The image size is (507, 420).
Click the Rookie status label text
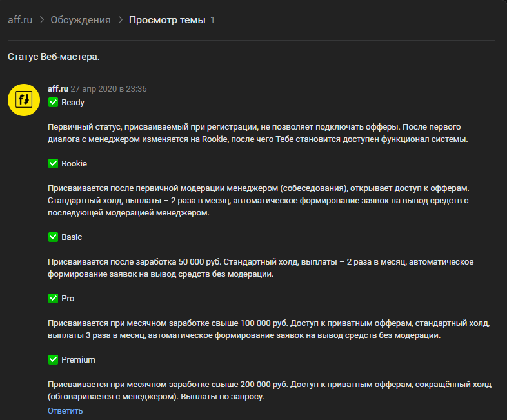coord(74,163)
